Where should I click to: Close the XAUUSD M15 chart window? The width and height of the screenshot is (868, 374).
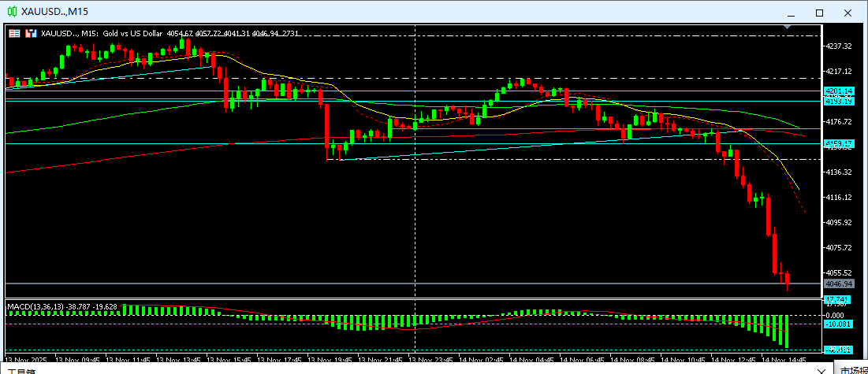tap(847, 12)
